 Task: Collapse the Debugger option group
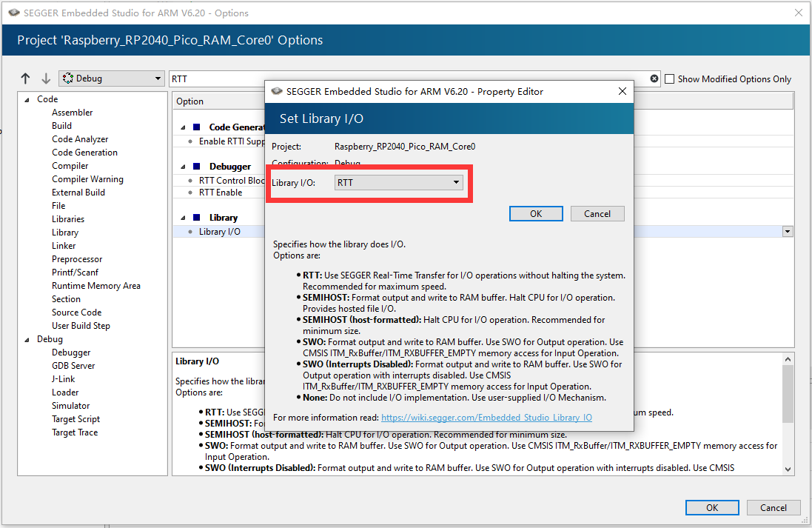(x=183, y=167)
